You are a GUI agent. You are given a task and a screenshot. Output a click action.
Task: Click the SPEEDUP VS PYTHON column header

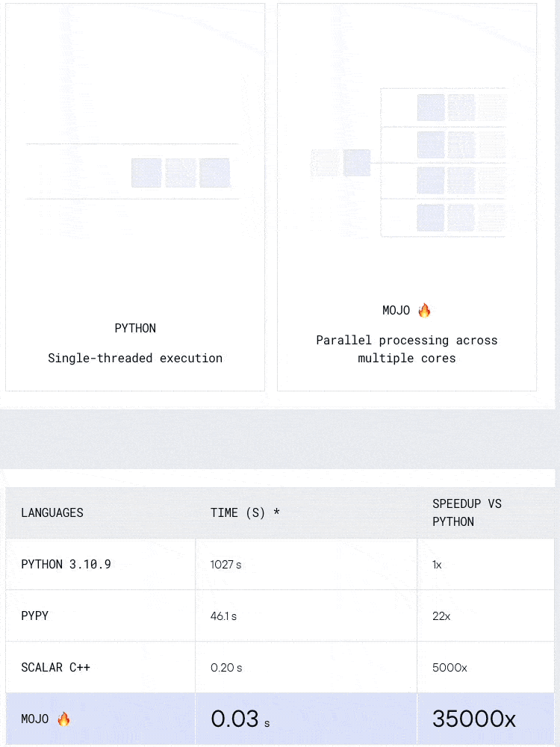click(467, 512)
